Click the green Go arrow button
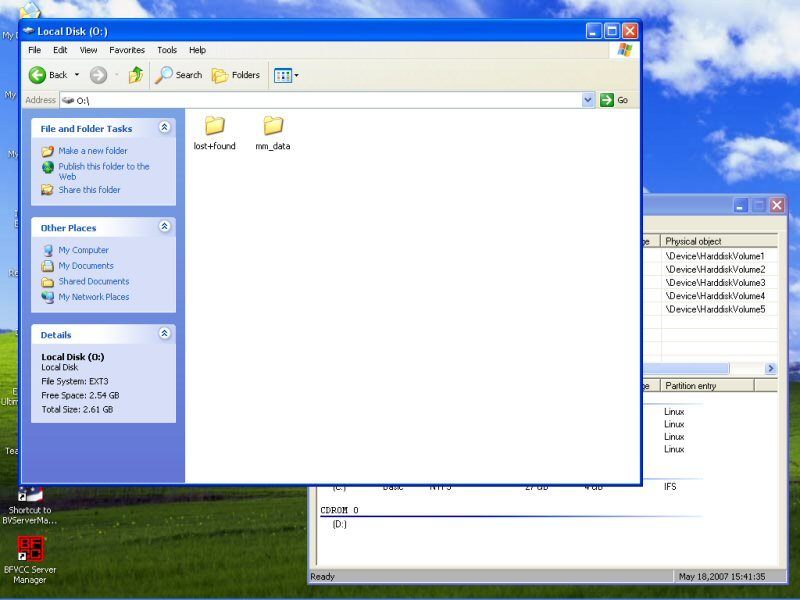This screenshot has width=800, height=600. 607,100
